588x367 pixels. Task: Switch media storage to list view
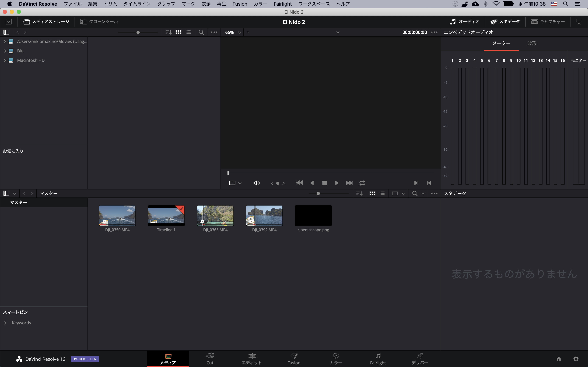188,32
